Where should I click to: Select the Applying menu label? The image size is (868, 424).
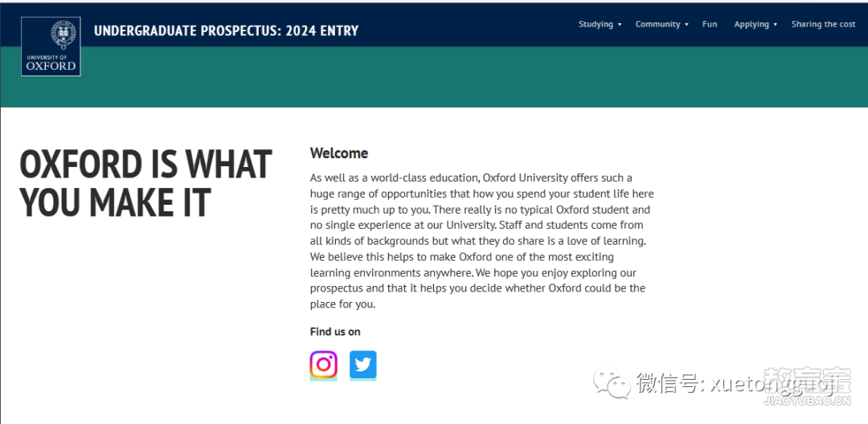[x=751, y=24]
